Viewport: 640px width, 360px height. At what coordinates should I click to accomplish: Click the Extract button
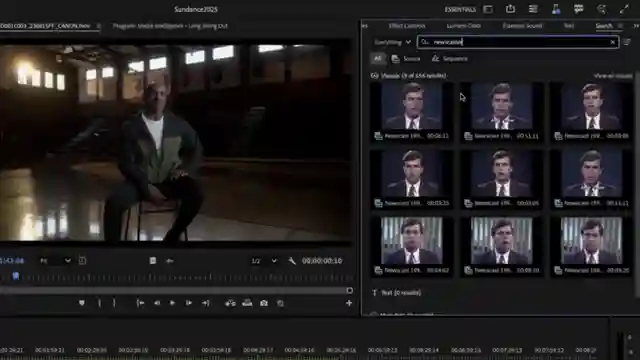click(x=247, y=303)
